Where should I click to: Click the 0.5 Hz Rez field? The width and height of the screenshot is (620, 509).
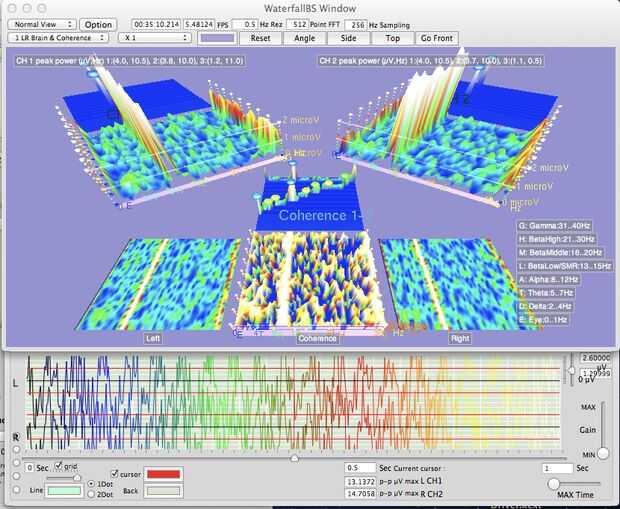click(245, 24)
